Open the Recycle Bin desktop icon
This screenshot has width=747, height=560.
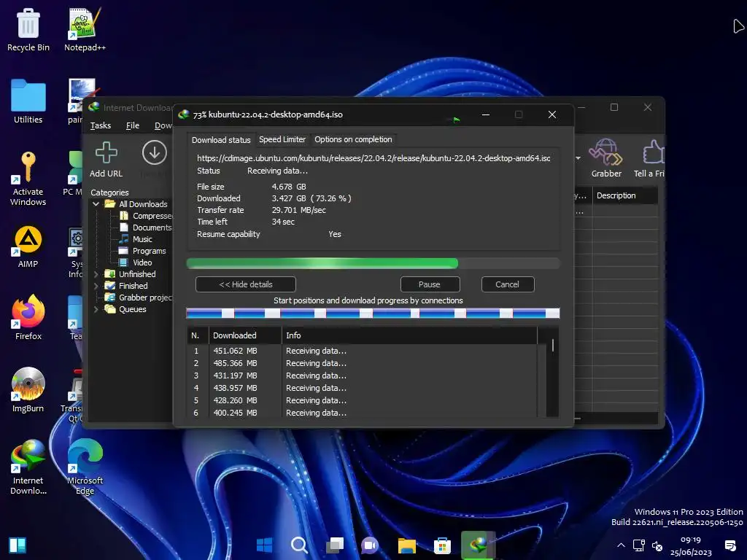click(28, 29)
